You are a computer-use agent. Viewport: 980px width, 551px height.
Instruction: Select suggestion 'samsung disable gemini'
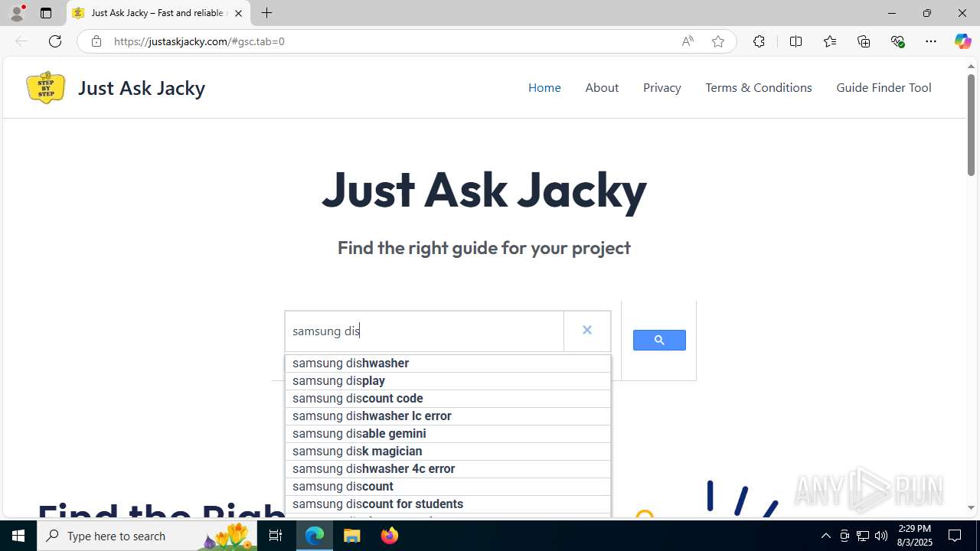click(x=448, y=433)
